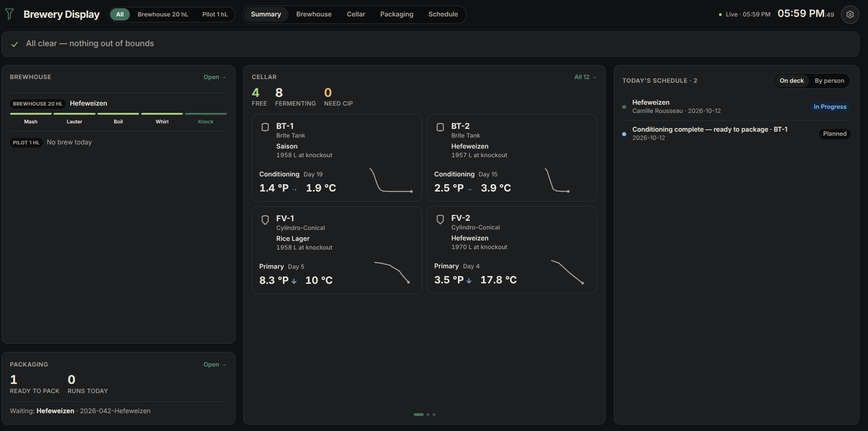868x431 pixels.
Task: Click the BT-1 gravity trend sparkline
Action: pos(391,180)
